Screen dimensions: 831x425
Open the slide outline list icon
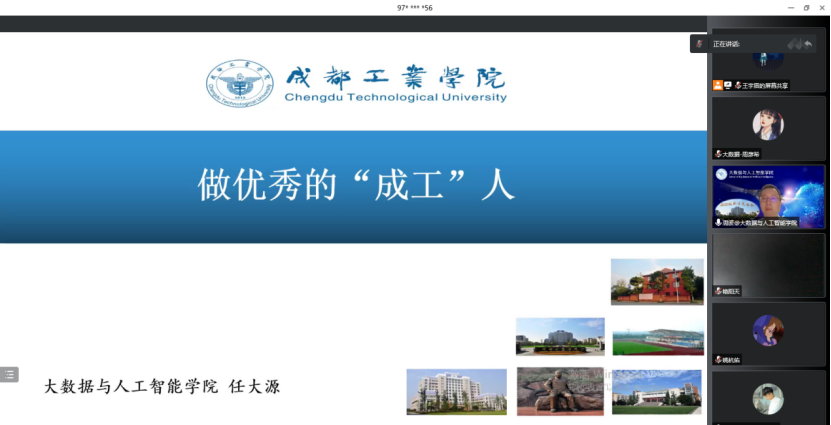(9, 375)
